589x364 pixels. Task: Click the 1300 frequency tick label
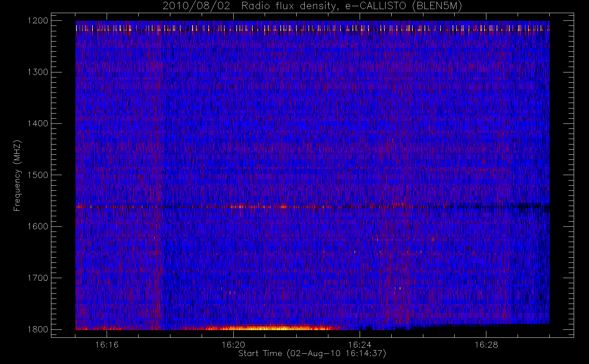click(x=38, y=72)
